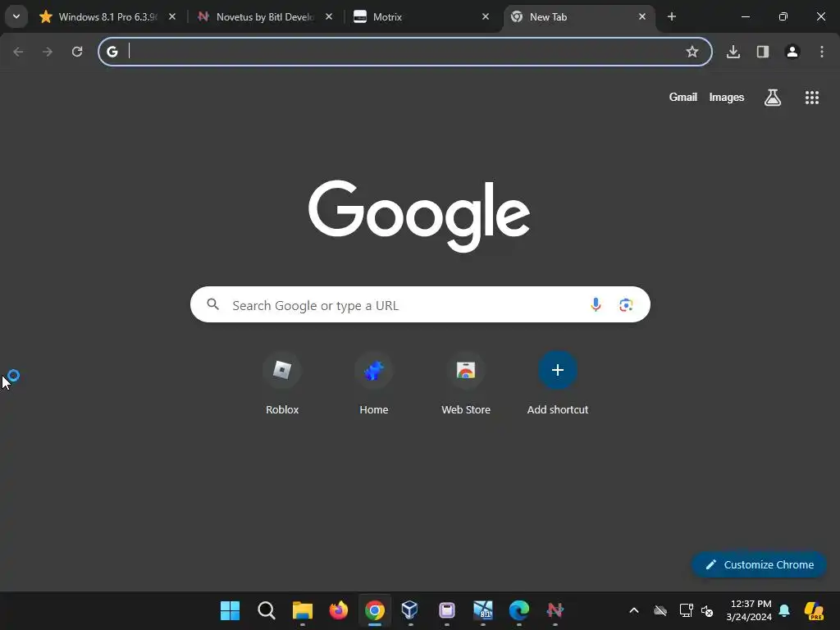Open Chrome downloads icon
This screenshot has width=840, height=630.
(733, 52)
